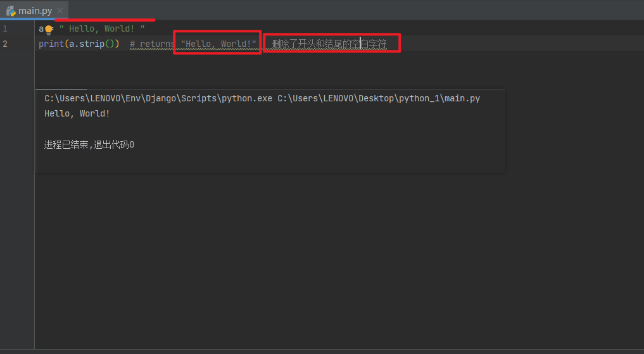Click the 进程已结束,退出代码0 message
This screenshot has height=354, width=644.
[89, 144]
